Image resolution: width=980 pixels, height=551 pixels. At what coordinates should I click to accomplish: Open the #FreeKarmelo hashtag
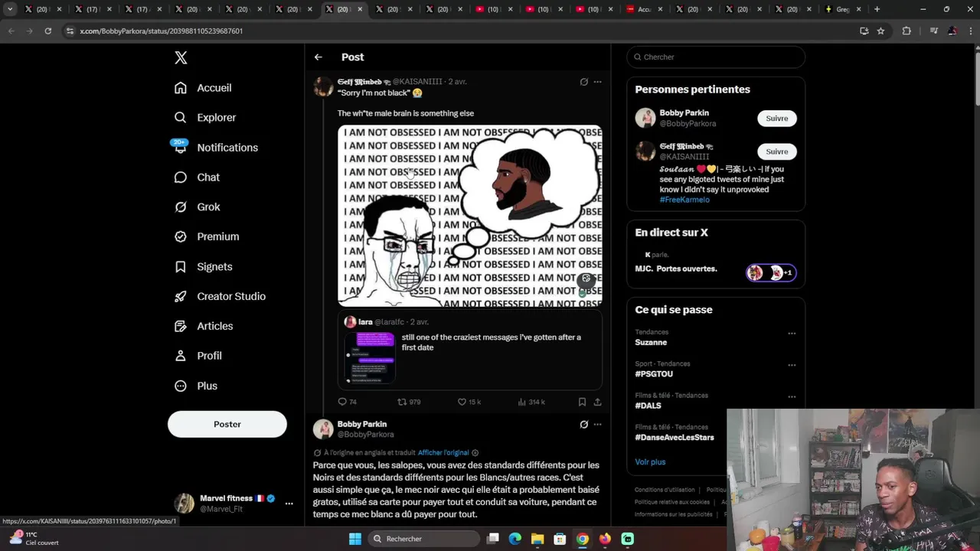(684, 200)
